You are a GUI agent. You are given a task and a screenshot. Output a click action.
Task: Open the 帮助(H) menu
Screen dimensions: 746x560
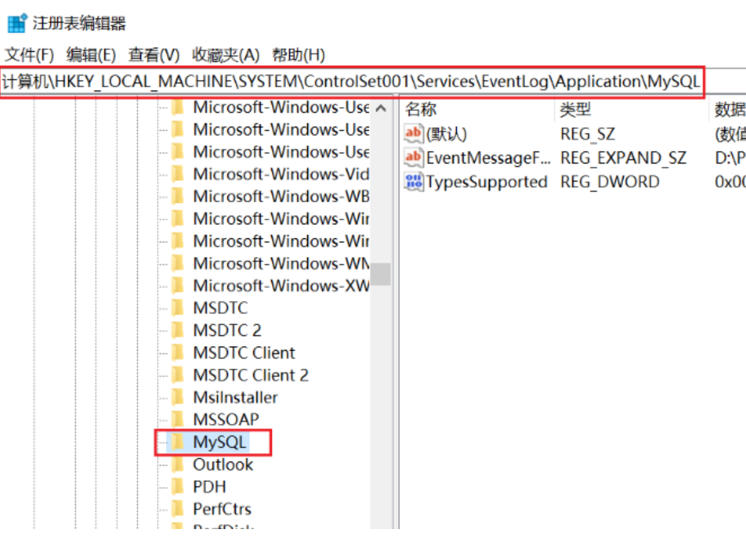coord(298,55)
